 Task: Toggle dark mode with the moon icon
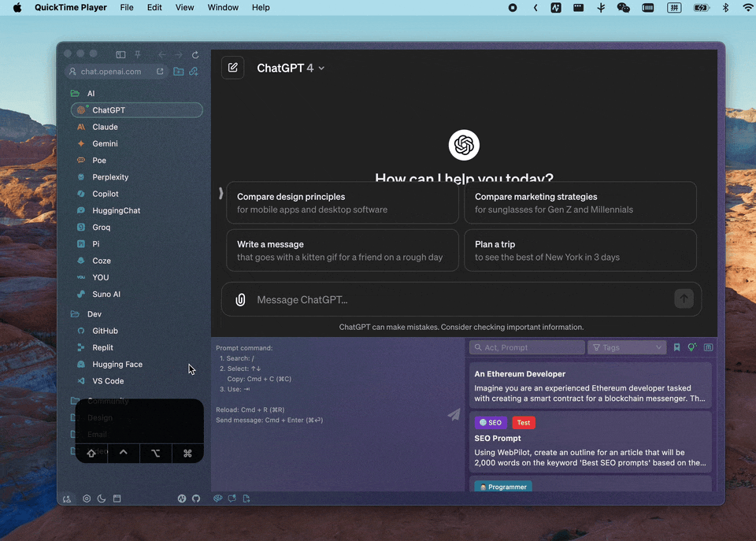pos(102,498)
